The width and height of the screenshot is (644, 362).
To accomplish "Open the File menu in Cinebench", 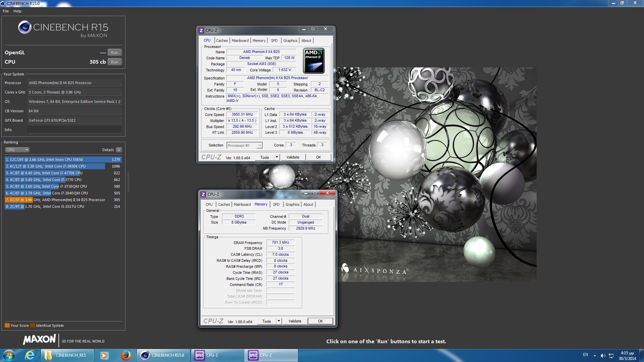I will (x=6, y=11).
